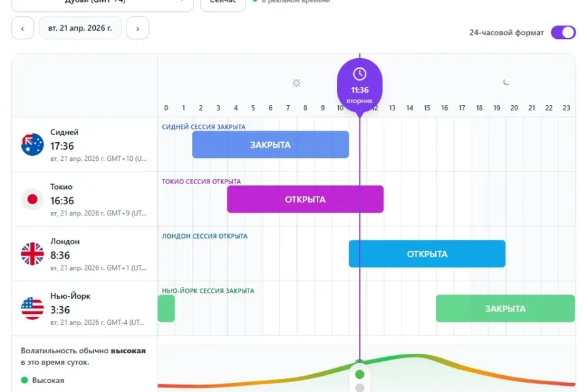Click the Tokyo Japan flag icon
588x392 pixels.
point(33,199)
